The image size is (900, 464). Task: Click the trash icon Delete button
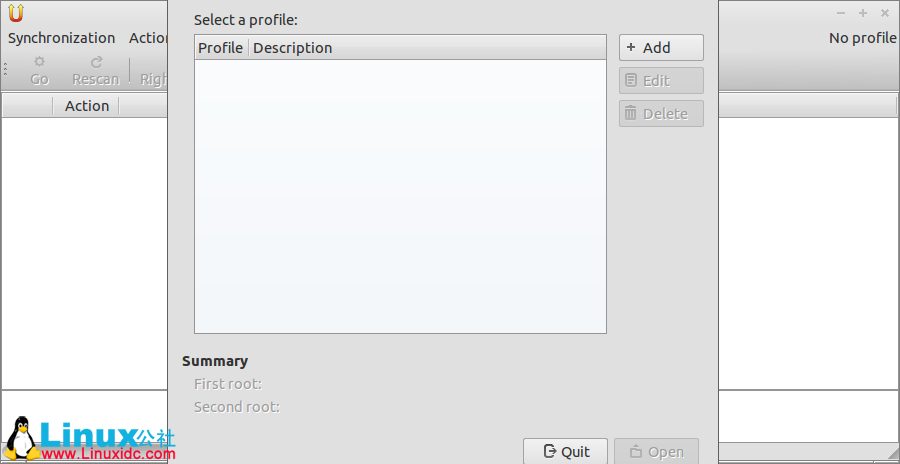click(x=661, y=114)
